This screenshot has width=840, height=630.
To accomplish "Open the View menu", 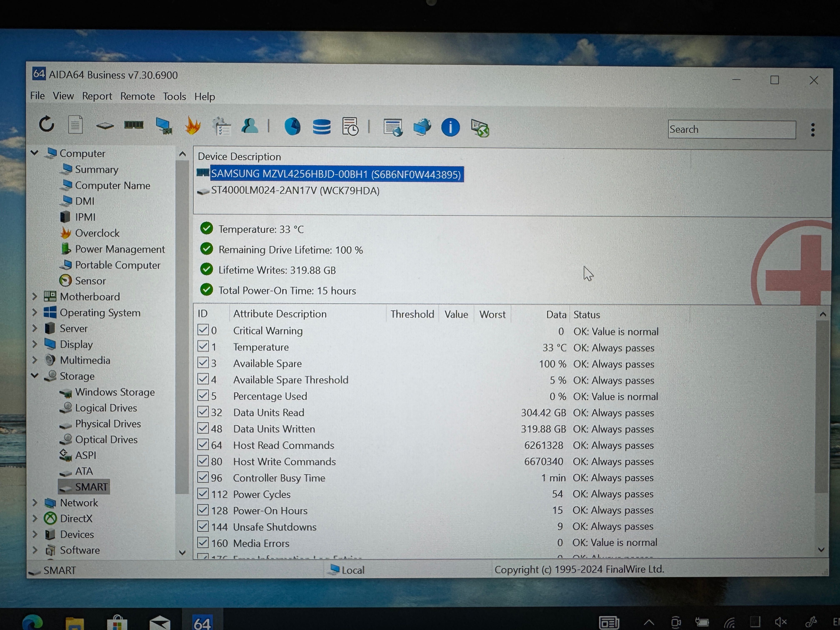I will (x=63, y=96).
